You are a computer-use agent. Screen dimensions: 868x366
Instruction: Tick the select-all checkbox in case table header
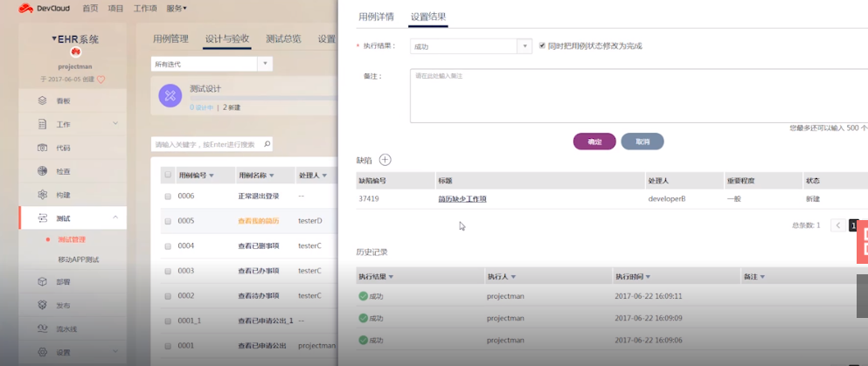pos(168,175)
